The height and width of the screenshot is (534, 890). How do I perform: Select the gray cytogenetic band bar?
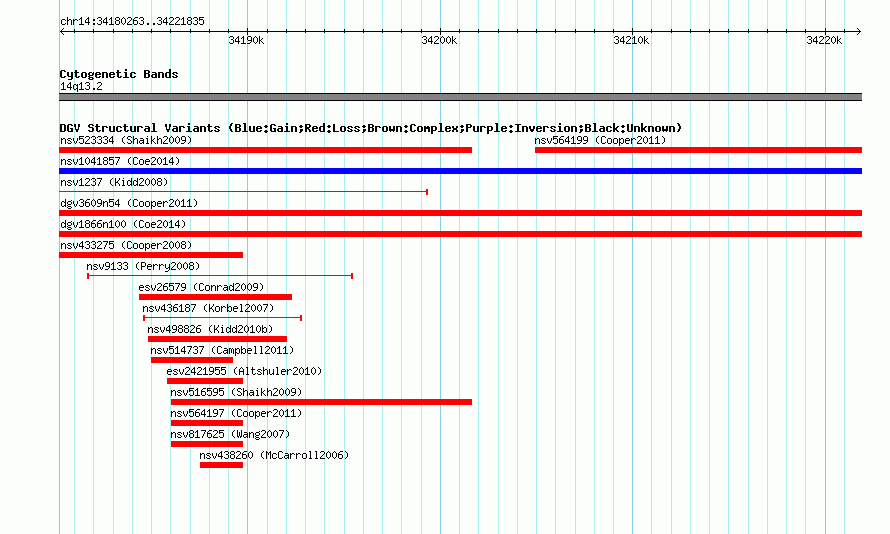pos(461,97)
